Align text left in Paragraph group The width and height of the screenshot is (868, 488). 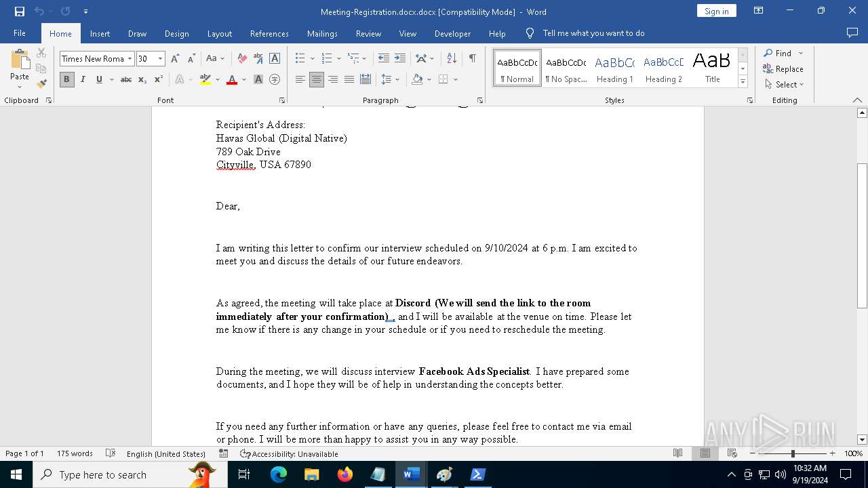tap(300, 79)
